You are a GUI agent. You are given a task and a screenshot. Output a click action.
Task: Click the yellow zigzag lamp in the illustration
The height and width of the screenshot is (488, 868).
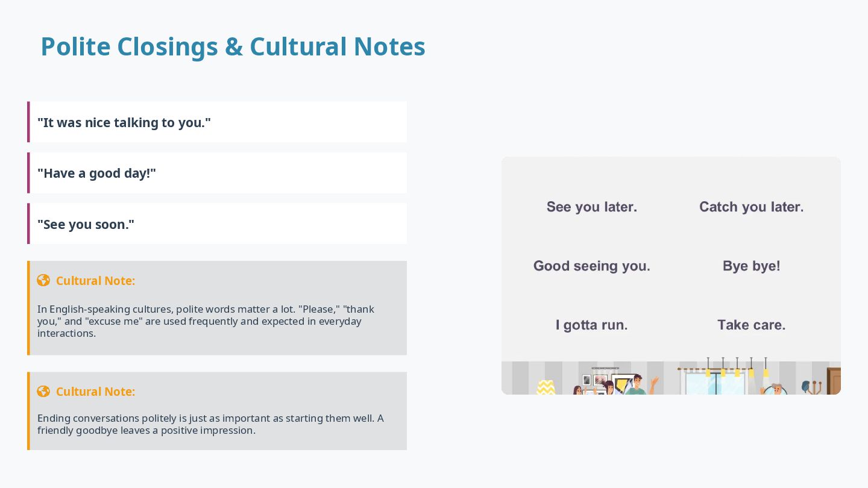point(546,387)
